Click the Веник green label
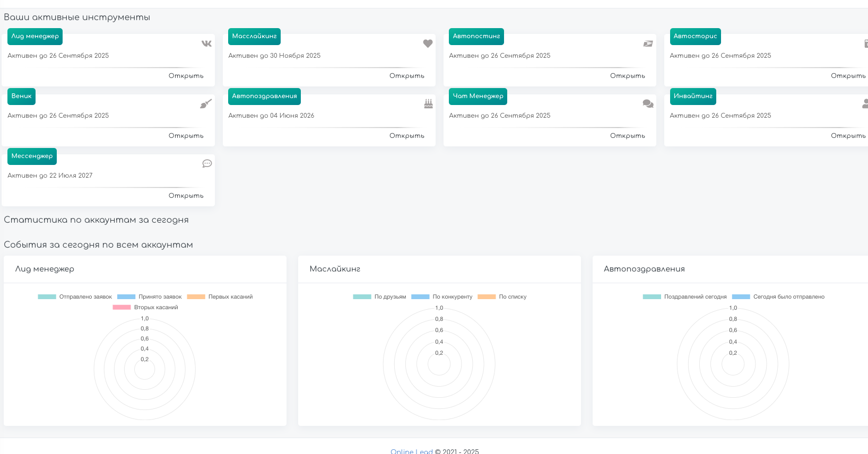The width and height of the screenshot is (868, 454). [22, 97]
